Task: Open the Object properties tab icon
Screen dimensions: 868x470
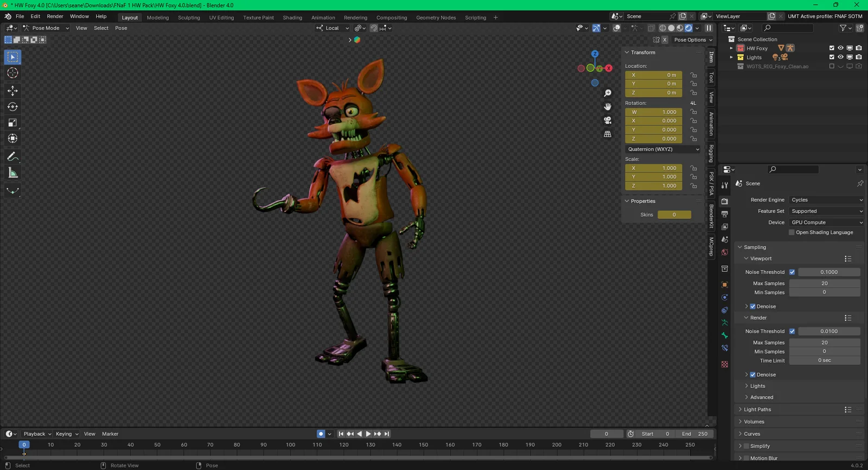Action: pos(725,285)
